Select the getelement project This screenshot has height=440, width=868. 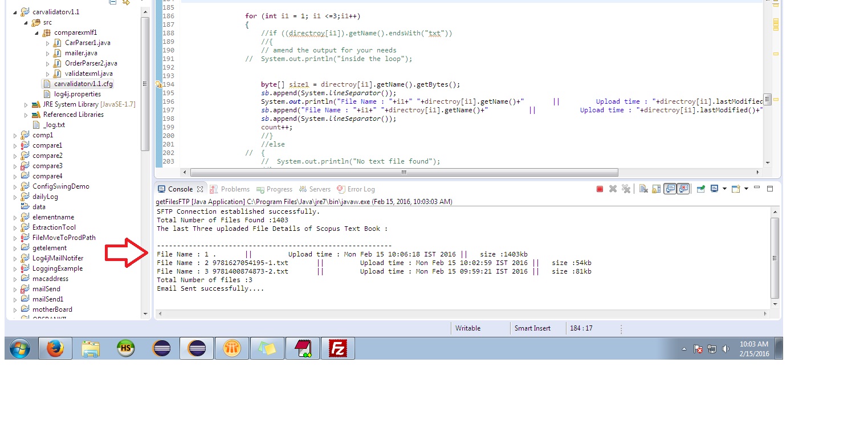[x=50, y=248]
